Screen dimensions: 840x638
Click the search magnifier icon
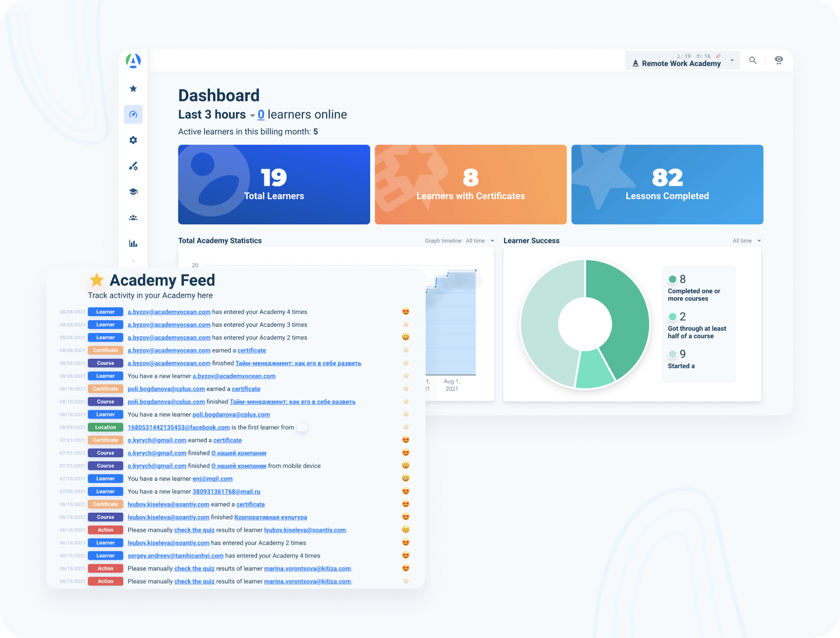click(753, 60)
